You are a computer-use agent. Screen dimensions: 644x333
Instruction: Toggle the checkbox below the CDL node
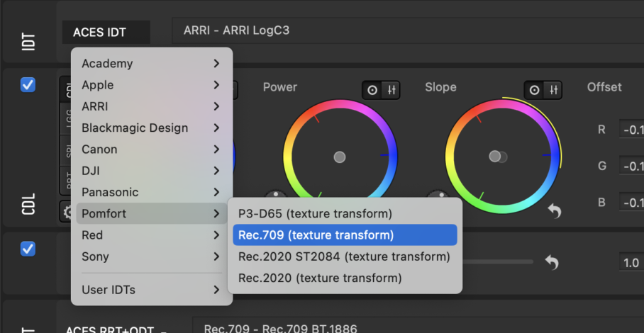[28, 249]
